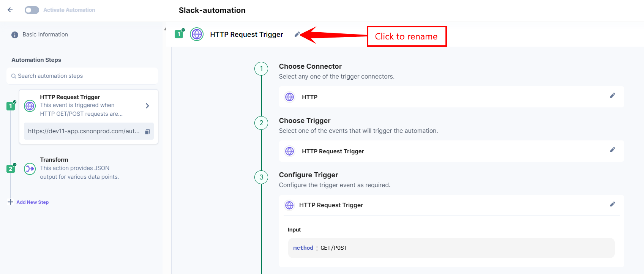Image resolution: width=644 pixels, height=274 pixels.
Task: Click the Transform step icon
Action: point(30,168)
